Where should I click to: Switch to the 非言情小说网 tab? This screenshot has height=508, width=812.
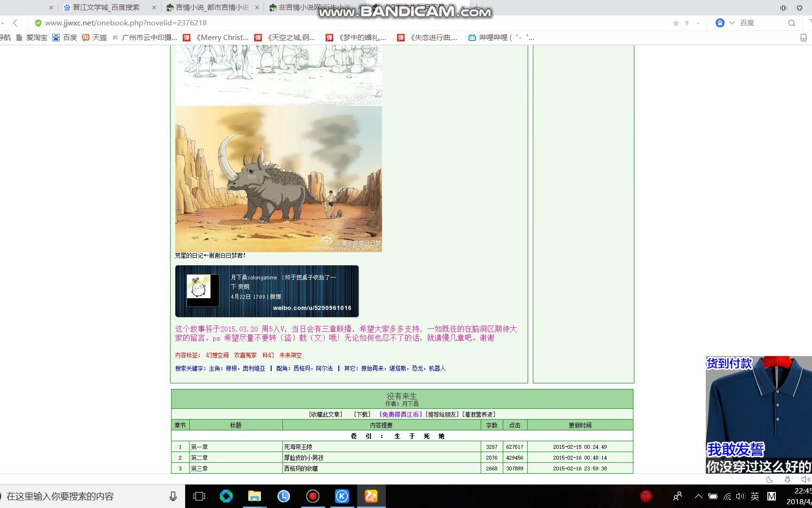point(310,8)
